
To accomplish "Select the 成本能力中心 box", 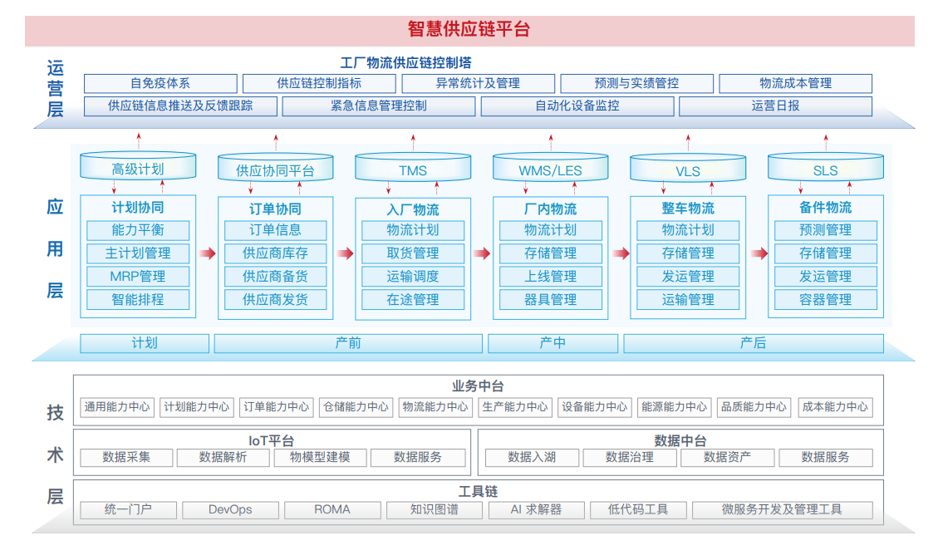I will pos(835,407).
